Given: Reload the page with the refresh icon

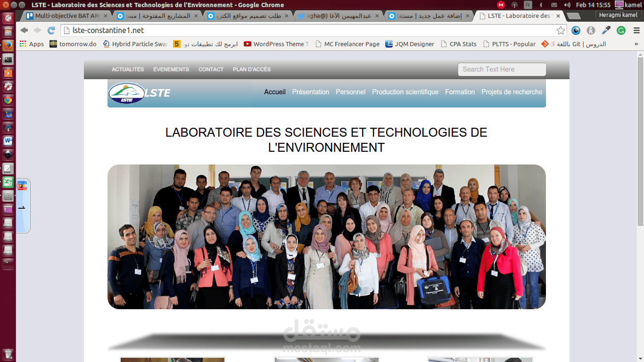Looking at the screenshot, I should pos(51,31).
